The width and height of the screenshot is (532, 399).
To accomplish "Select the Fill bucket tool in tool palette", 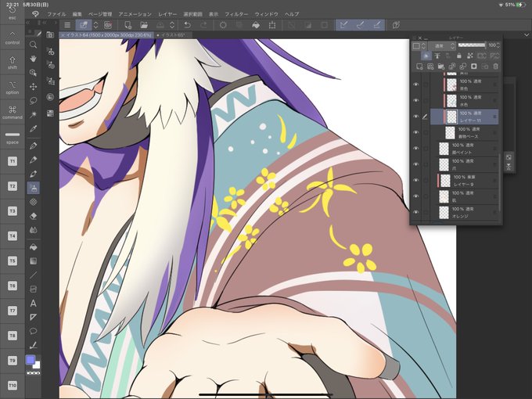I will tap(33, 247).
